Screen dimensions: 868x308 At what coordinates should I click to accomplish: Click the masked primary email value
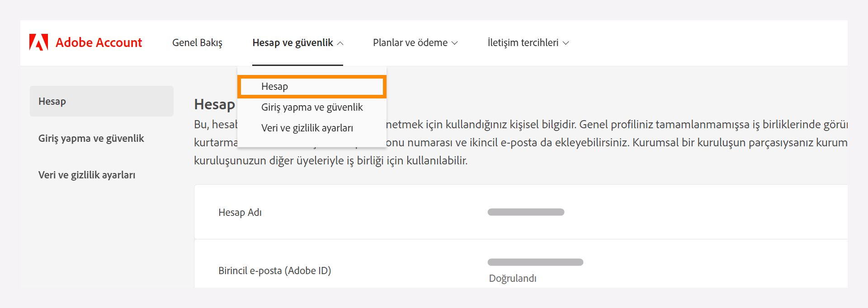(535, 261)
